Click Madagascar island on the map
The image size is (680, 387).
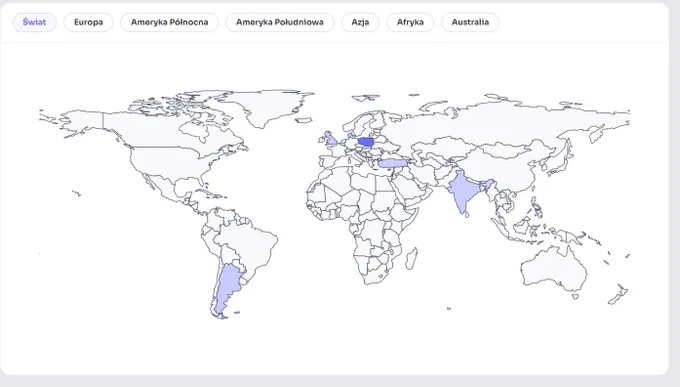[x=412, y=259]
